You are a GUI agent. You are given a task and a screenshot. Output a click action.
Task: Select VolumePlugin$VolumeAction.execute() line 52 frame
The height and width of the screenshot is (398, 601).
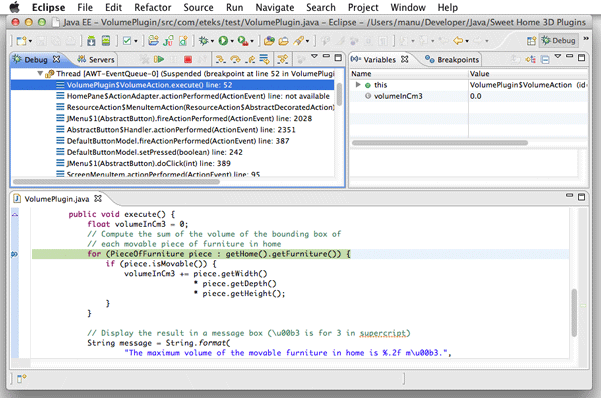pos(172,85)
